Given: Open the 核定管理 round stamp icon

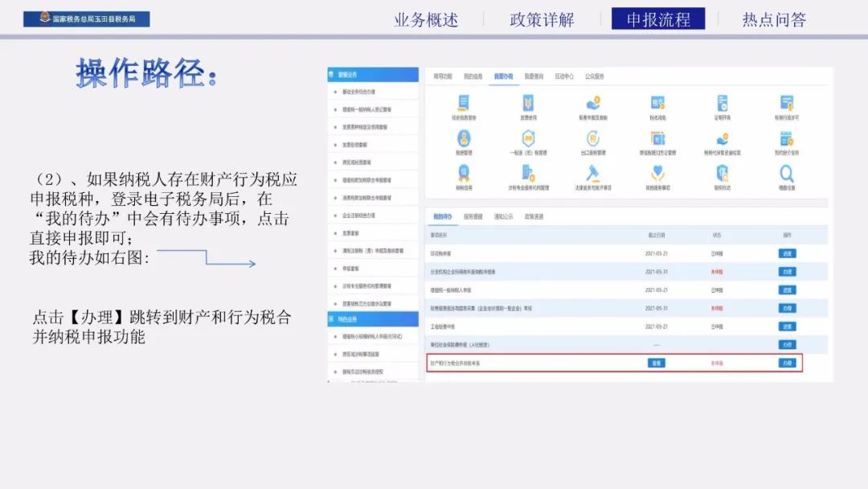Looking at the screenshot, I should pyautogui.click(x=464, y=138).
